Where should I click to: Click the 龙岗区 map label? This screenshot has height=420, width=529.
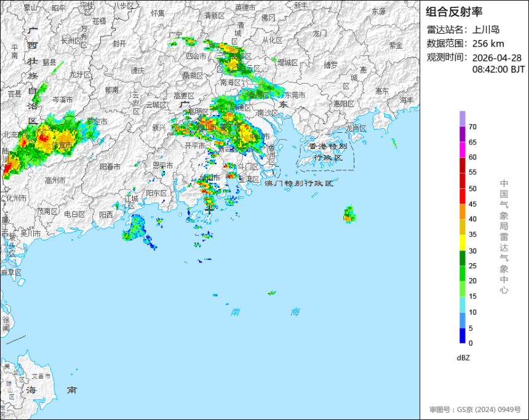point(356,129)
